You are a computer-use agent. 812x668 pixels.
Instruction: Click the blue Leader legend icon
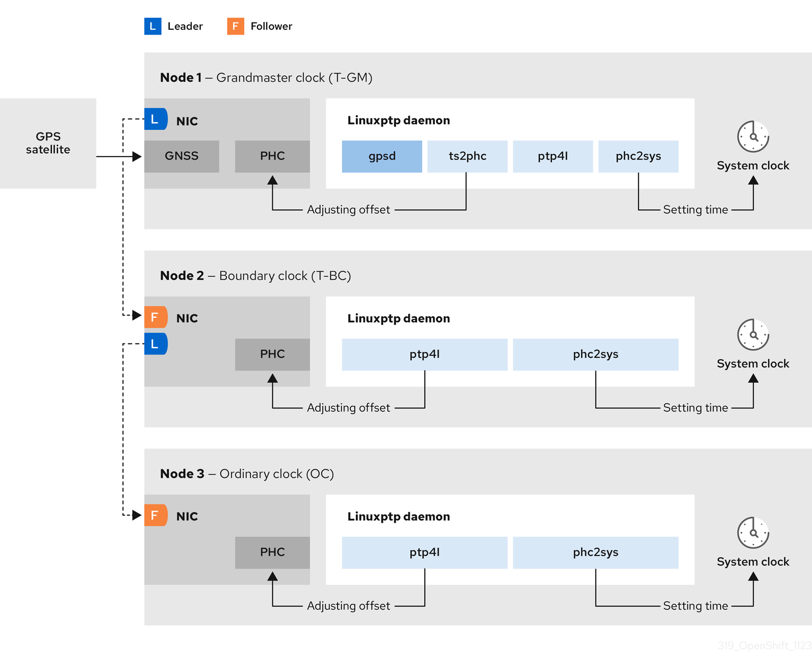[x=153, y=26]
